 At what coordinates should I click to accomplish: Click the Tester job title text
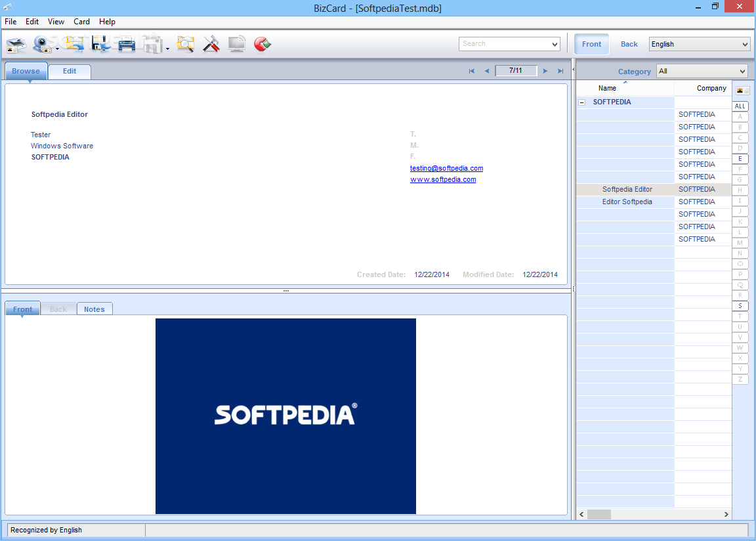pyautogui.click(x=41, y=135)
